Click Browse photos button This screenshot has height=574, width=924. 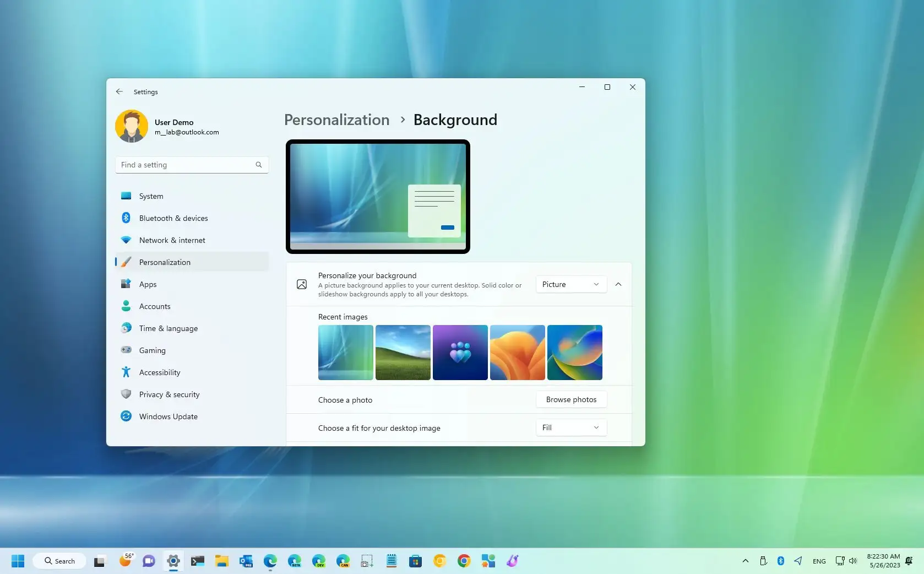click(571, 399)
